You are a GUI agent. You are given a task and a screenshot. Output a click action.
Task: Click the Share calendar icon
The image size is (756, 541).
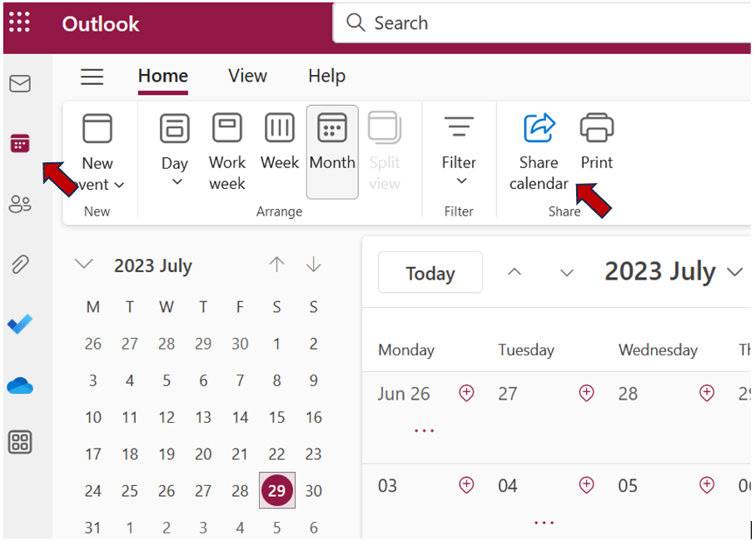point(539,130)
